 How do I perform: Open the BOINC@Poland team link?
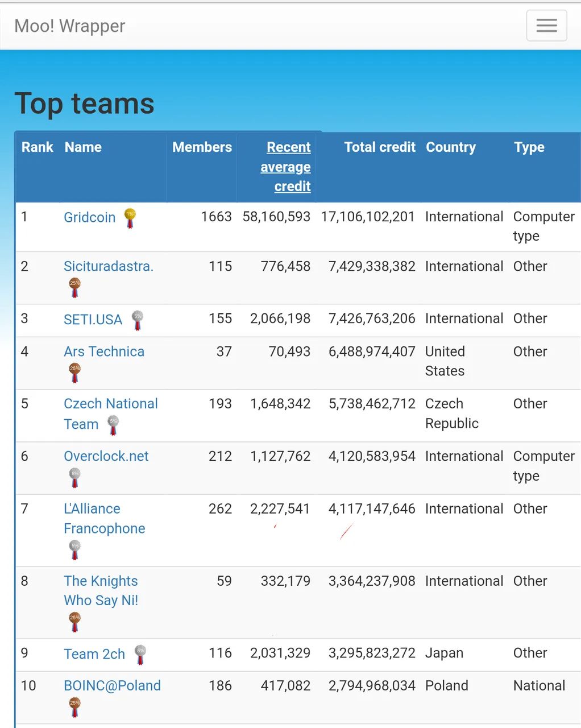point(112,685)
